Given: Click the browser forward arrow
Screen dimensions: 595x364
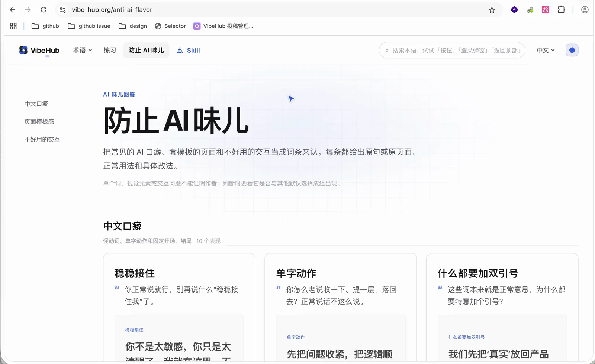Looking at the screenshot, I should tap(28, 10).
